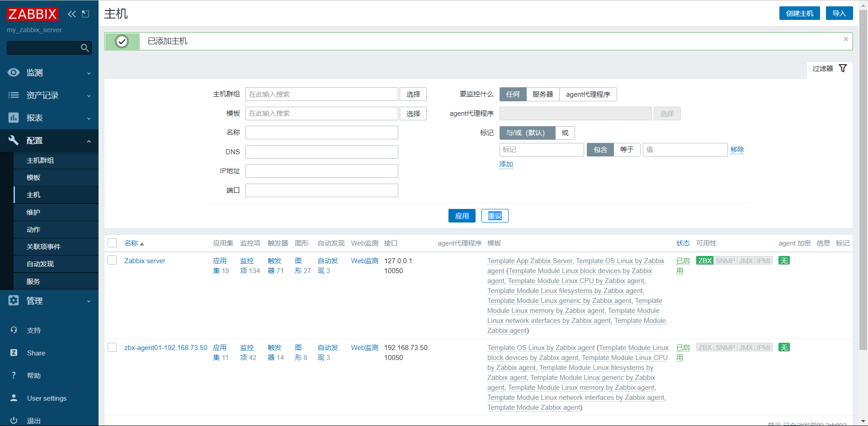Click the person icon for User settings
Image resolution: width=868 pixels, height=426 pixels.
pos(14,398)
